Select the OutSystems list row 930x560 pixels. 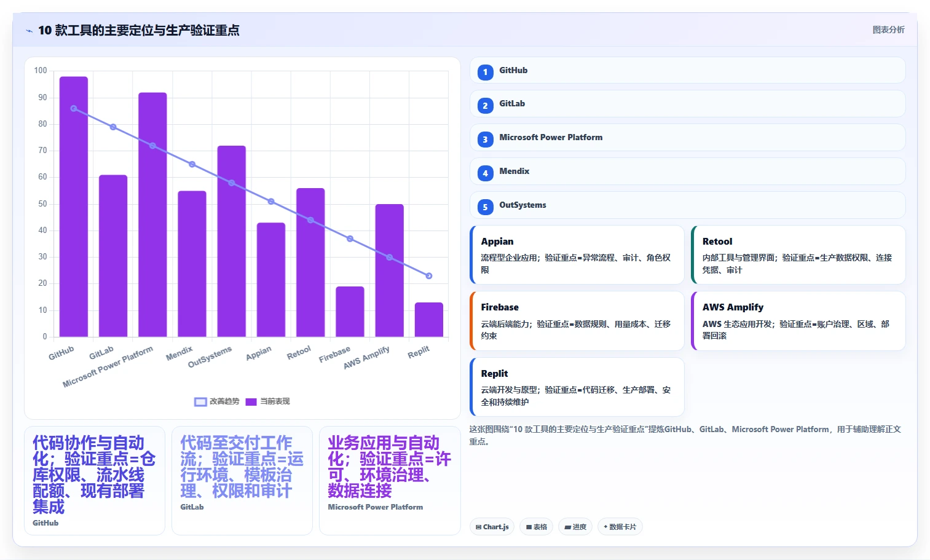coord(687,205)
